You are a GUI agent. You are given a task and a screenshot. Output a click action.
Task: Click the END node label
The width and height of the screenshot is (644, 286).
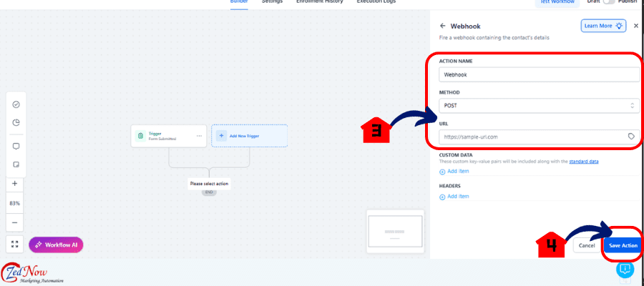[x=209, y=192]
